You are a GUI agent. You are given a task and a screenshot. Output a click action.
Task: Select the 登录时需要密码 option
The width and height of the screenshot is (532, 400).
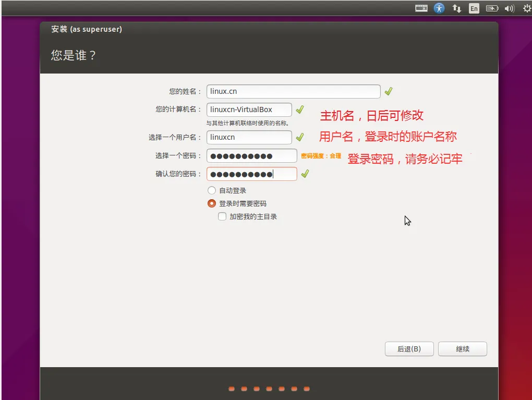tap(212, 203)
